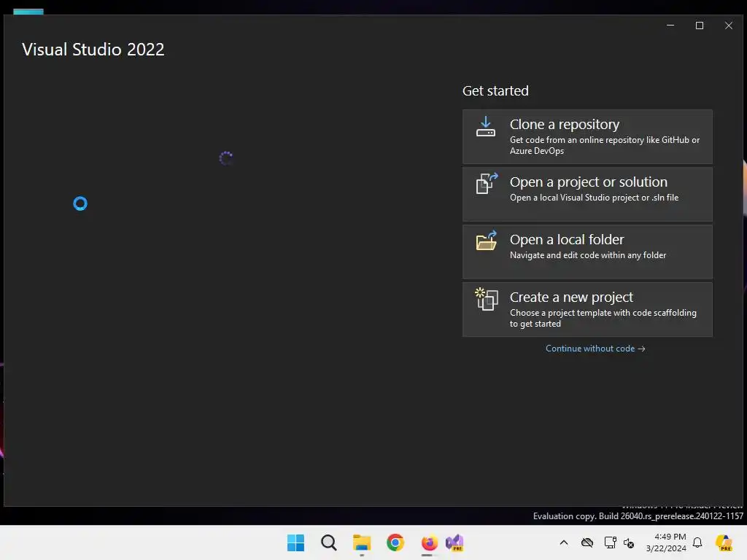The width and height of the screenshot is (747, 560).
Task: Switch to Firefox on the taskbar
Action: click(x=429, y=542)
